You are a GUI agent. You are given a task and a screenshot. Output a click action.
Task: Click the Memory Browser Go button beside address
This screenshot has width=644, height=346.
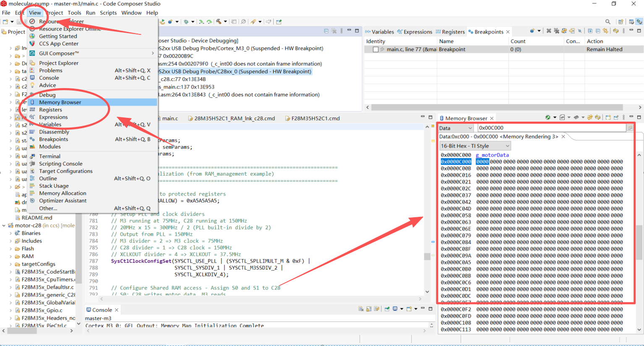630,128
